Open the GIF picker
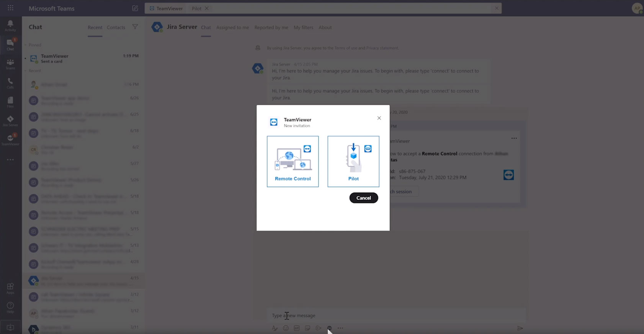This screenshot has height=334, width=644. point(297,328)
